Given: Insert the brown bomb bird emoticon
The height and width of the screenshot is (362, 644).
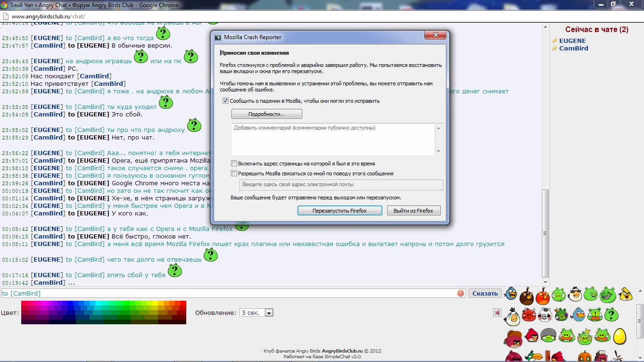Looking at the screenshot, I should [527, 296].
